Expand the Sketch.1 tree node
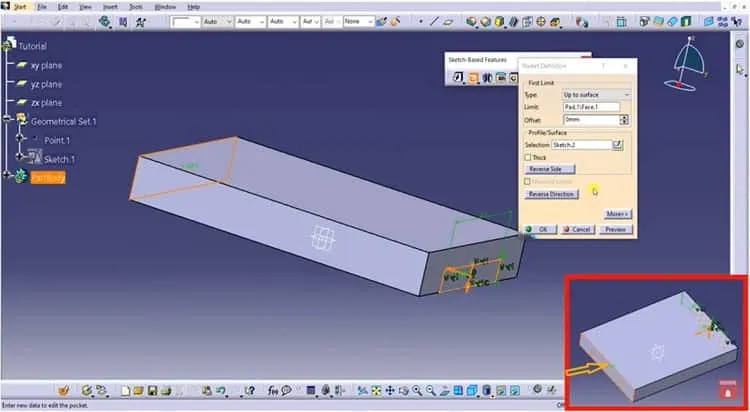 (20, 156)
